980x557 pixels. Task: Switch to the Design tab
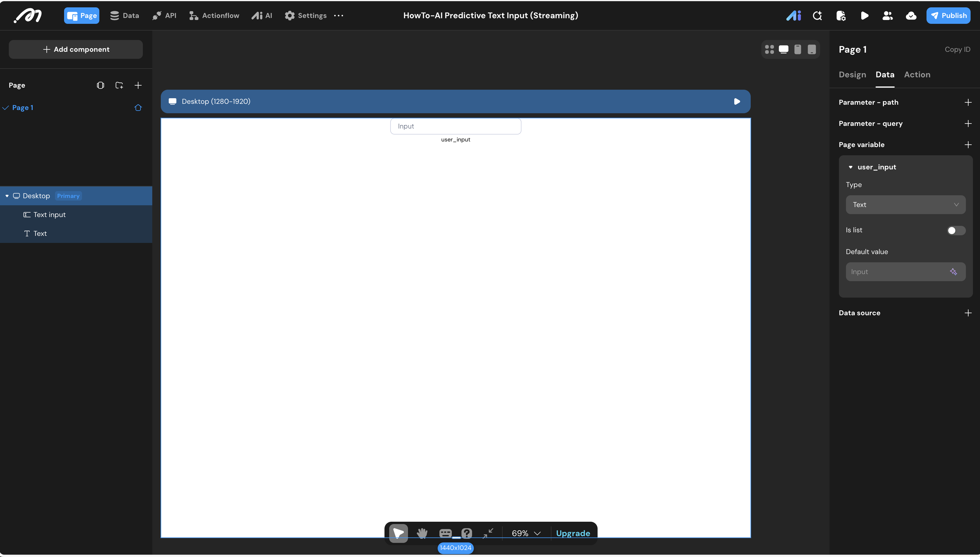coord(852,75)
